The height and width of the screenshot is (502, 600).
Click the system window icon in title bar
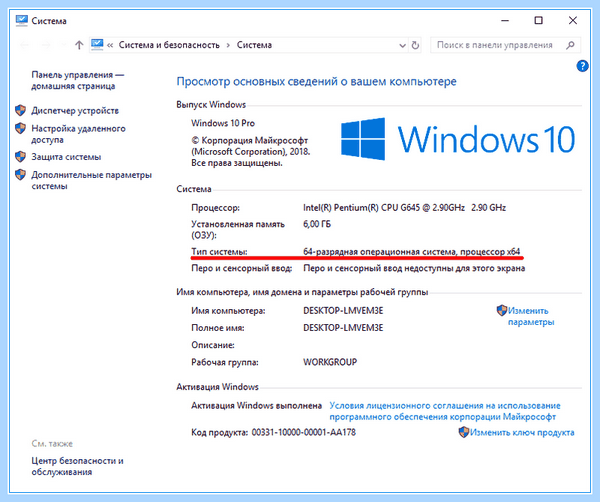pyautogui.click(x=22, y=20)
